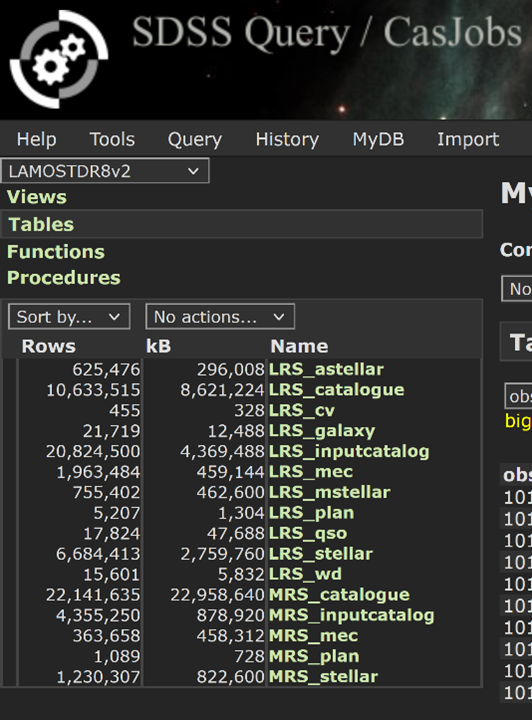Screen dimensions: 532x720
Task: Go to the Query page
Action: (x=195, y=139)
